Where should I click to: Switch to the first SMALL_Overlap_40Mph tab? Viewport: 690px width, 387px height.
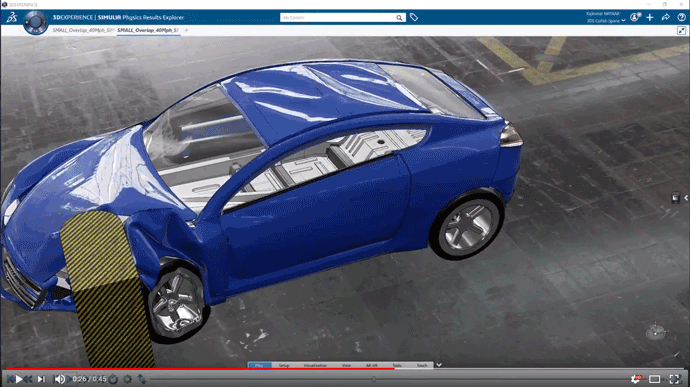click(x=83, y=30)
